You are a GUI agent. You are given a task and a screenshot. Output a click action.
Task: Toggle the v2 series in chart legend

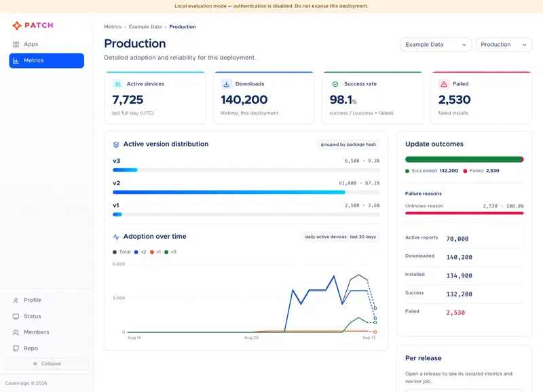(141, 252)
